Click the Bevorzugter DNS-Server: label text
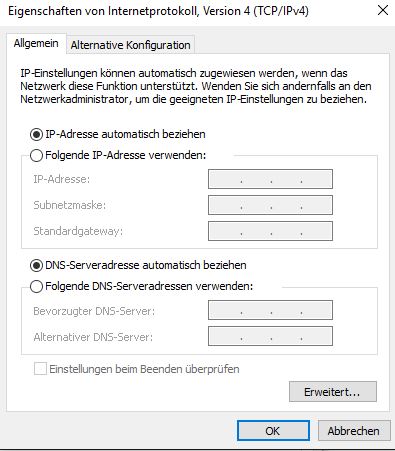 94,311
